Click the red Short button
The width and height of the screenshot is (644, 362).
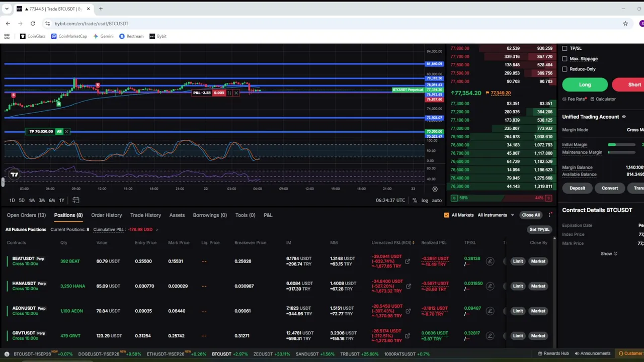tap(628, 84)
